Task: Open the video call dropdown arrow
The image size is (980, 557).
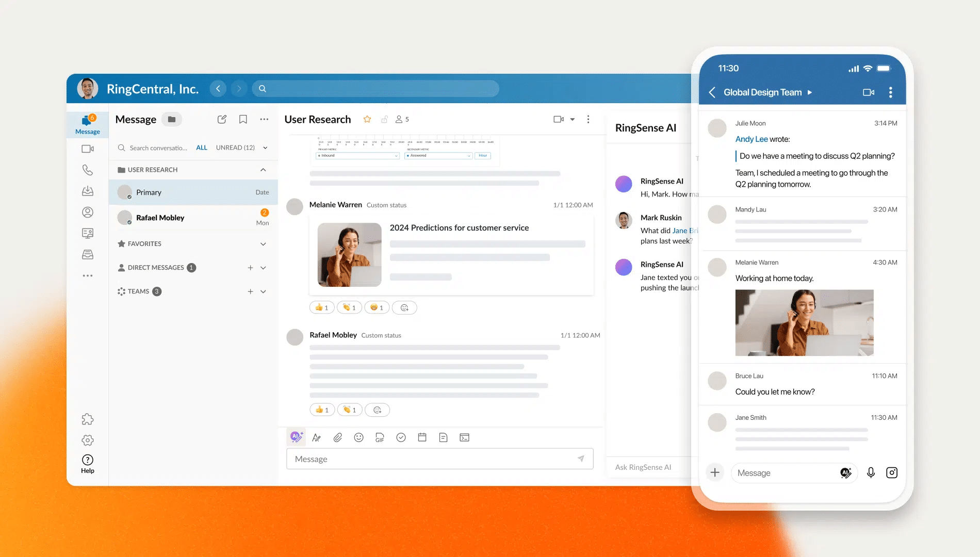Action: click(x=572, y=119)
